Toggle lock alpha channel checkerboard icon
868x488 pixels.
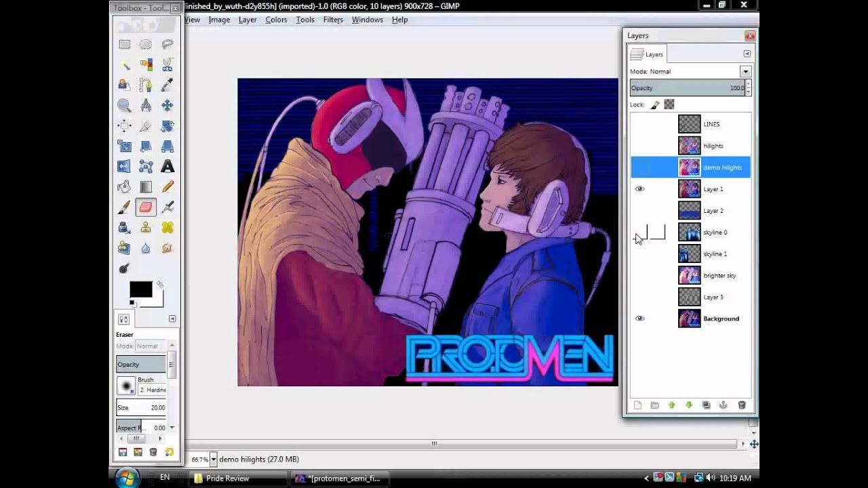669,104
